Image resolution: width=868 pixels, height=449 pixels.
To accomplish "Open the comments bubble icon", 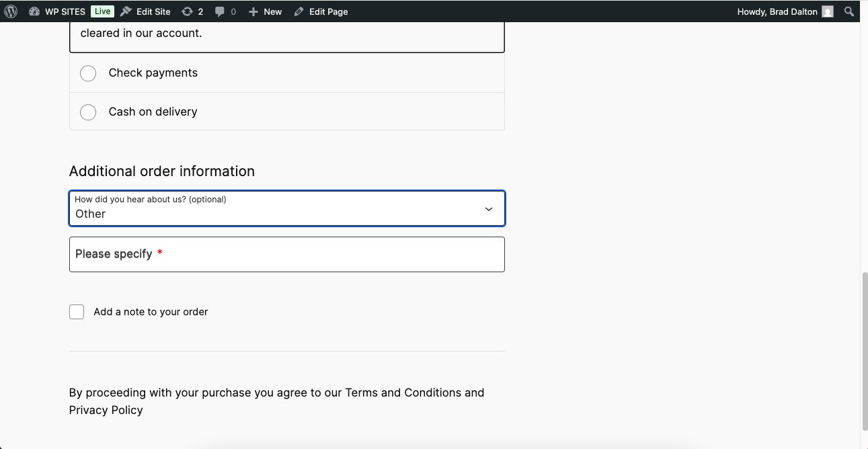I will pos(220,11).
